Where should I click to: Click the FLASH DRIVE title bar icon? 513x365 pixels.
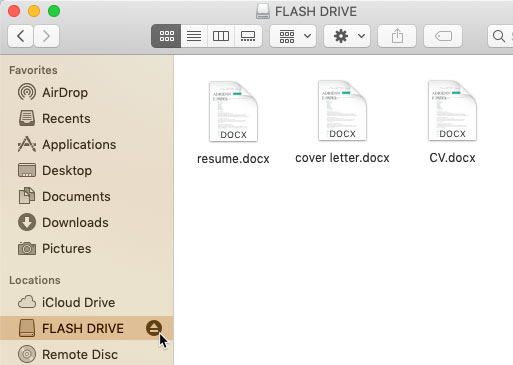(x=263, y=11)
